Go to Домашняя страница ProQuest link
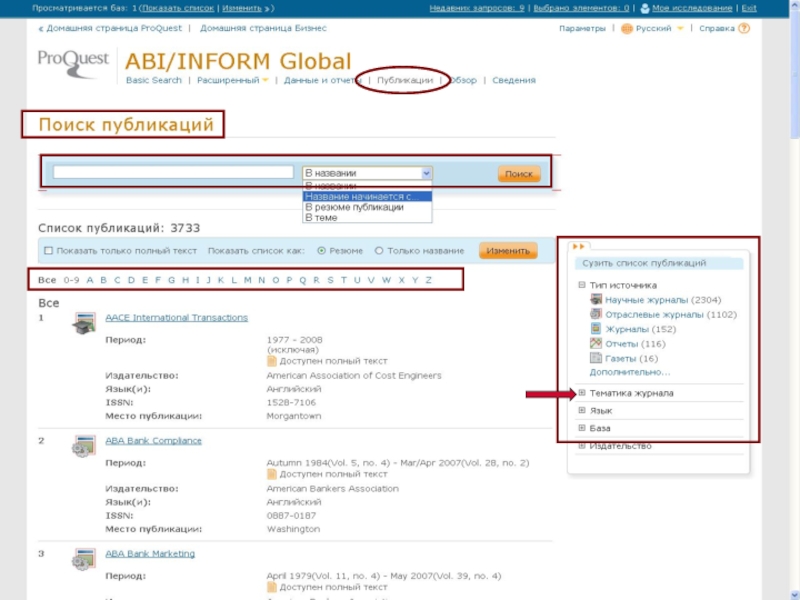The height and width of the screenshot is (600, 800). coord(114,28)
